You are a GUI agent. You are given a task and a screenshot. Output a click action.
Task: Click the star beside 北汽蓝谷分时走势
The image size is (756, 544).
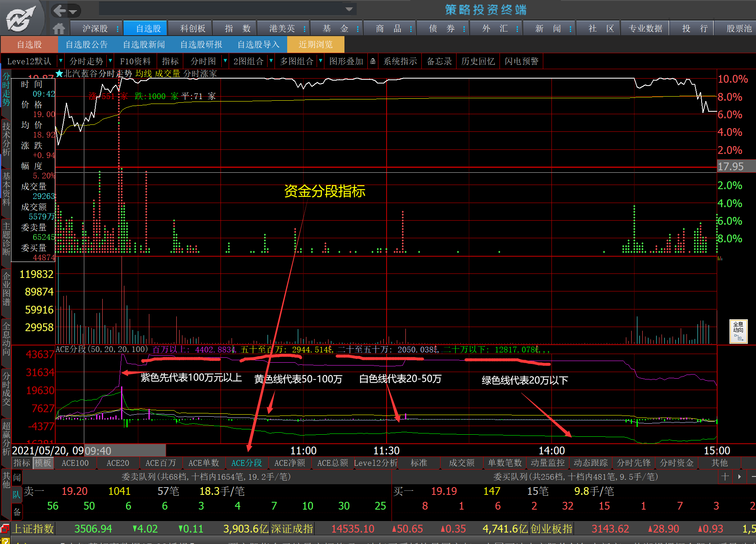59,74
